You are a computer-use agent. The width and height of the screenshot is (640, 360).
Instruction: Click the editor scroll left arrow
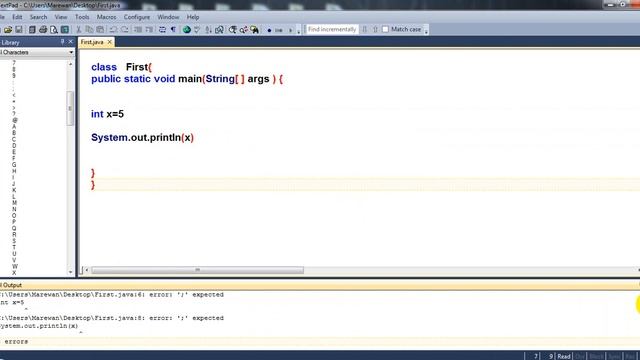coord(87,270)
